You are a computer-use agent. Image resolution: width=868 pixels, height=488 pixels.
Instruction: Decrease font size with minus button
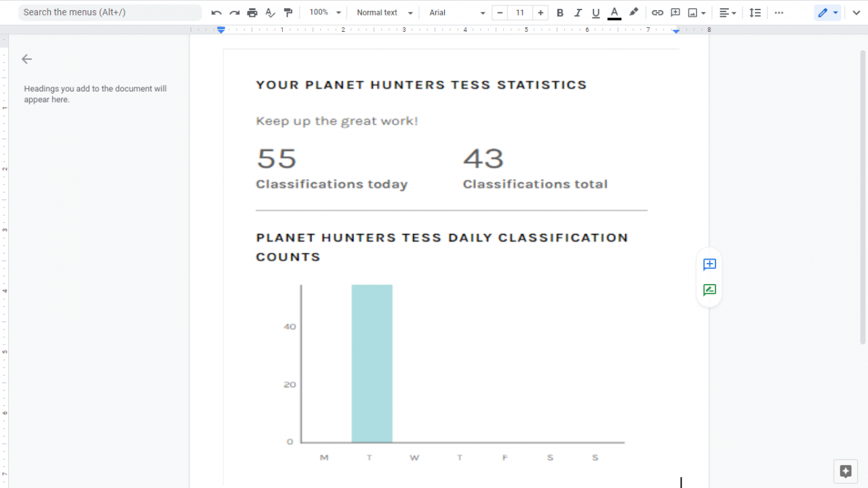point(500,12)
